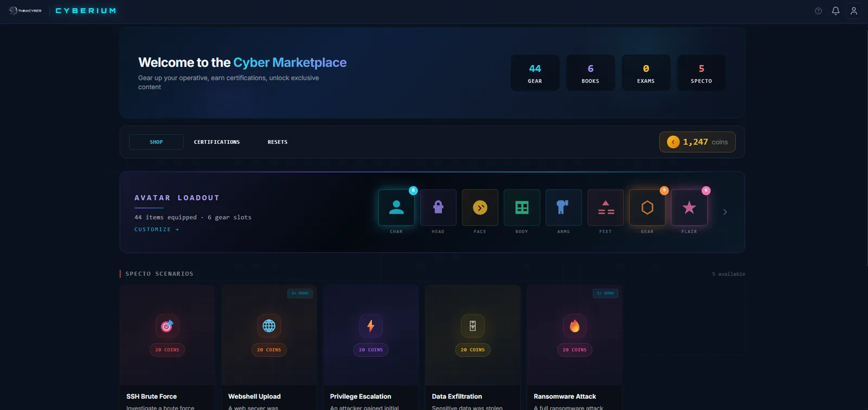The height and width of the screenshot is (410, 868).
Task: Click the DONE badge on Ransomware Attack
Action: [605, 293]
